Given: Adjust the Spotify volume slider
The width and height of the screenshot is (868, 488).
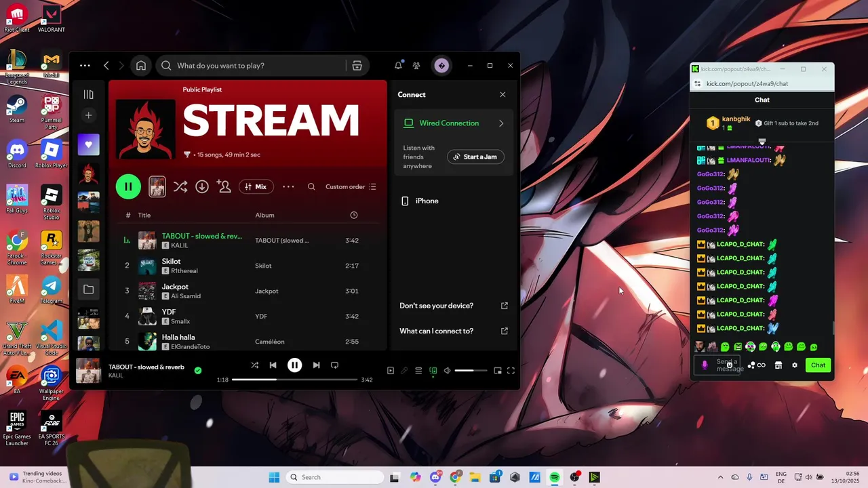Looking at the screenshot, I should coord(471,371).
